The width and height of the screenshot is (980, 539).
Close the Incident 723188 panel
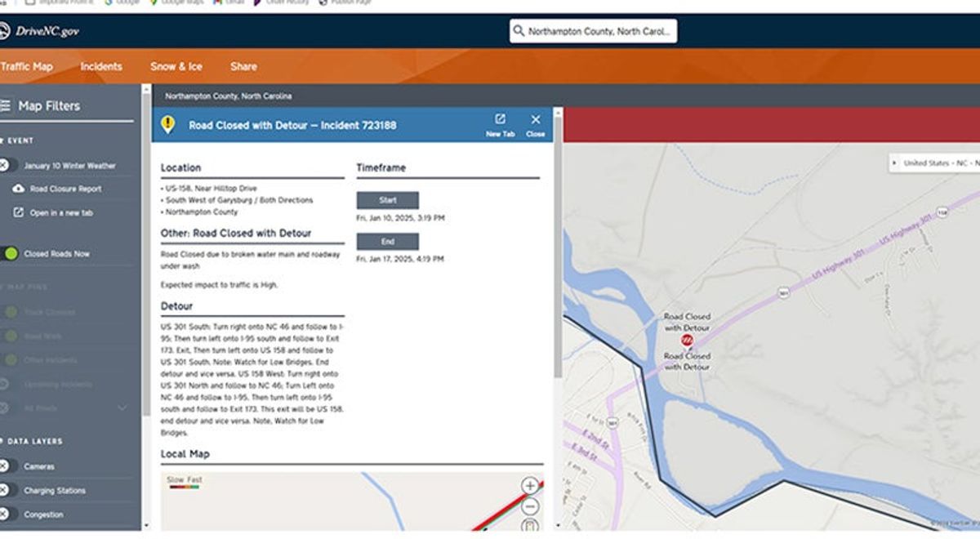536,124
